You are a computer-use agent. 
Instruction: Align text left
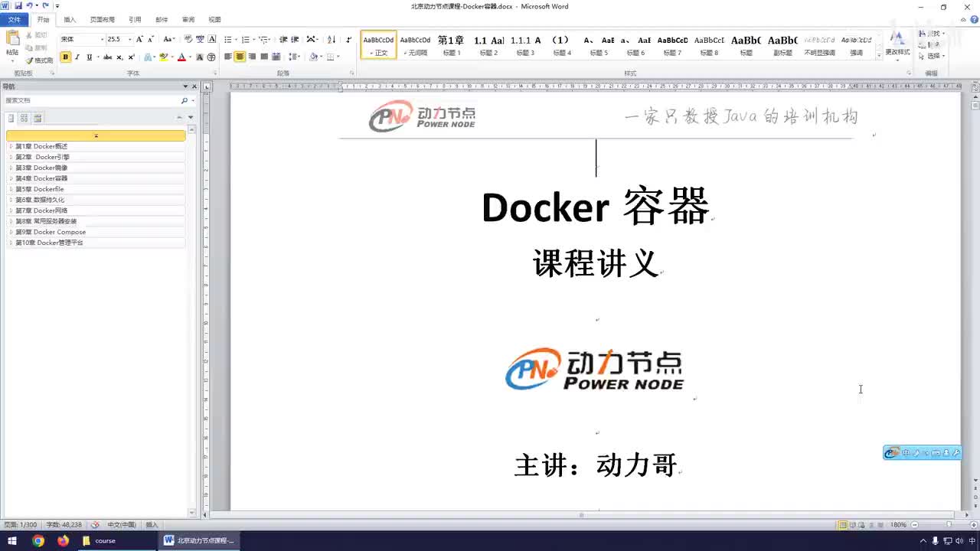pyautogui.click(x=228, y=57)
